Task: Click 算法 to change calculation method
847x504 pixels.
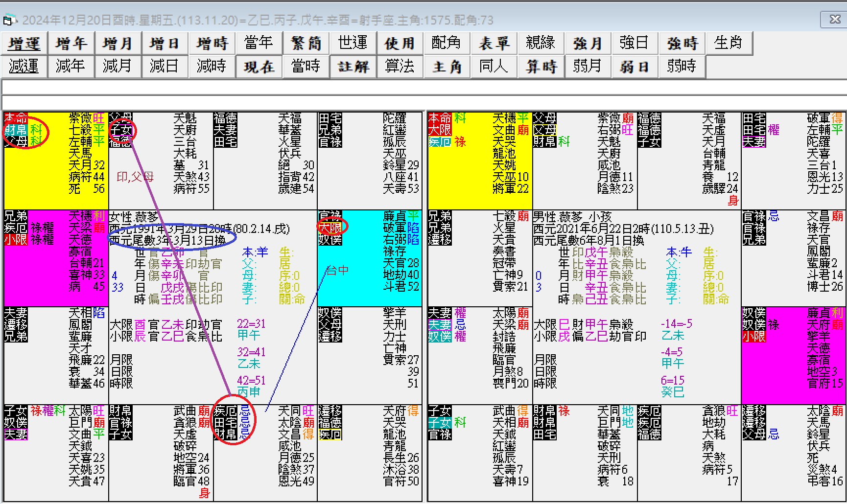Action: 400,67
